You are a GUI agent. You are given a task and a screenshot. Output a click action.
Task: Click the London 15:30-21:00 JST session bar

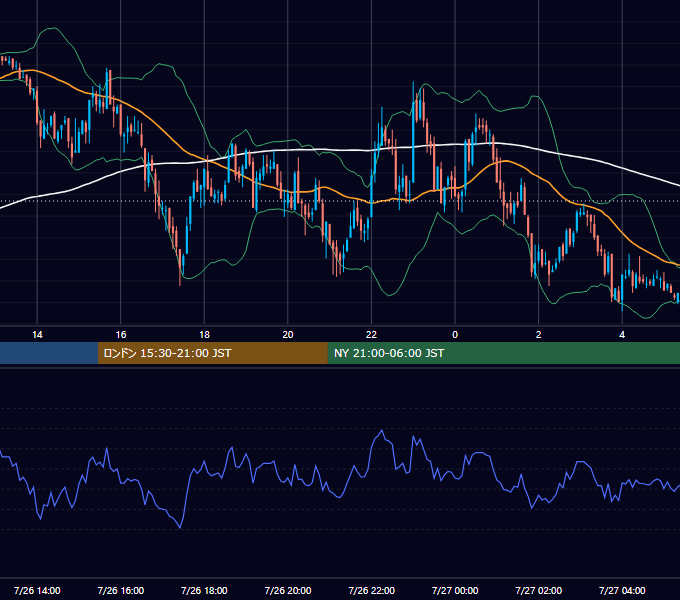[x=212, y=353]
